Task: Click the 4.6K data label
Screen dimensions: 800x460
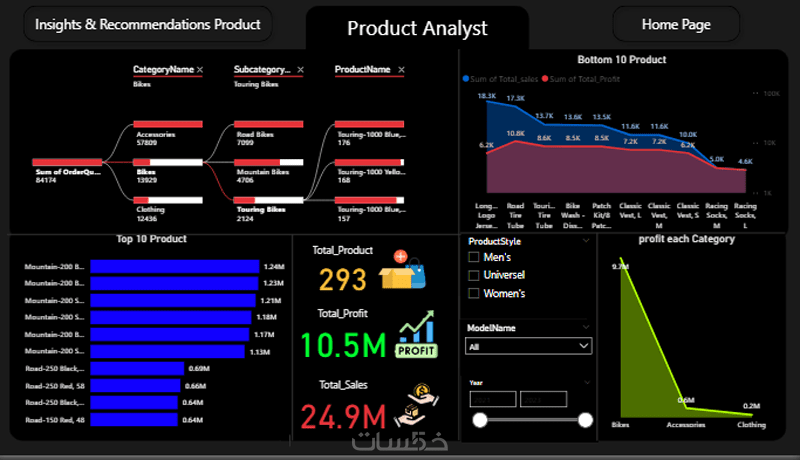Action: tap(745, 161)
